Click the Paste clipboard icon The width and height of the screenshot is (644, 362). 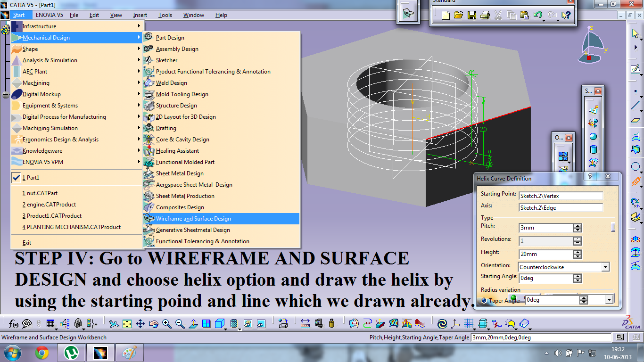pos(524,16)
